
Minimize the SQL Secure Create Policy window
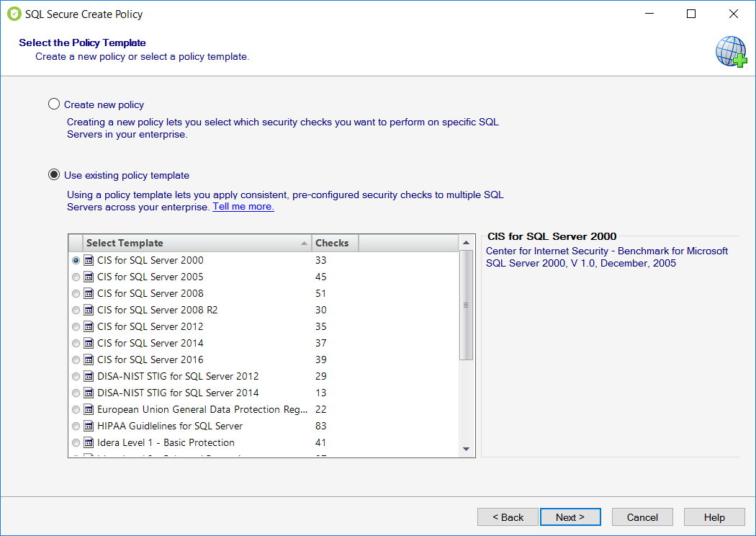649,14
